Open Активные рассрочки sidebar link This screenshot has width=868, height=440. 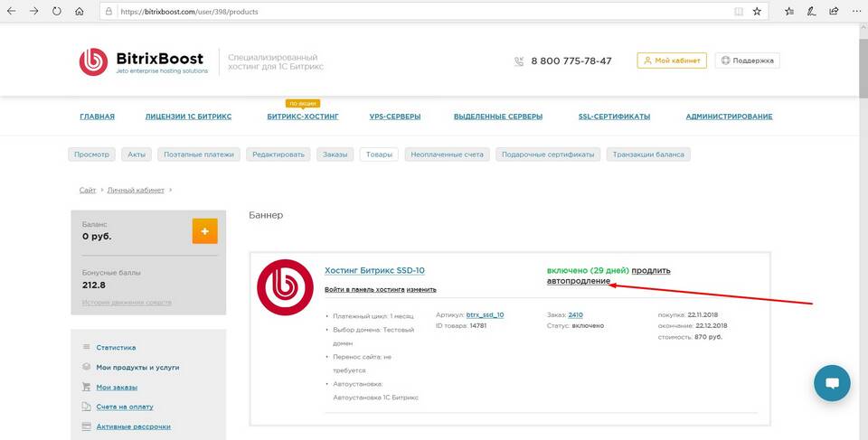tap(134, 426)
